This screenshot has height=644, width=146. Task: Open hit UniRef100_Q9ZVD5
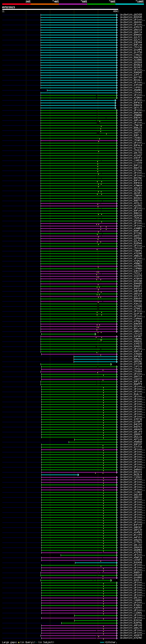point(131,15)
